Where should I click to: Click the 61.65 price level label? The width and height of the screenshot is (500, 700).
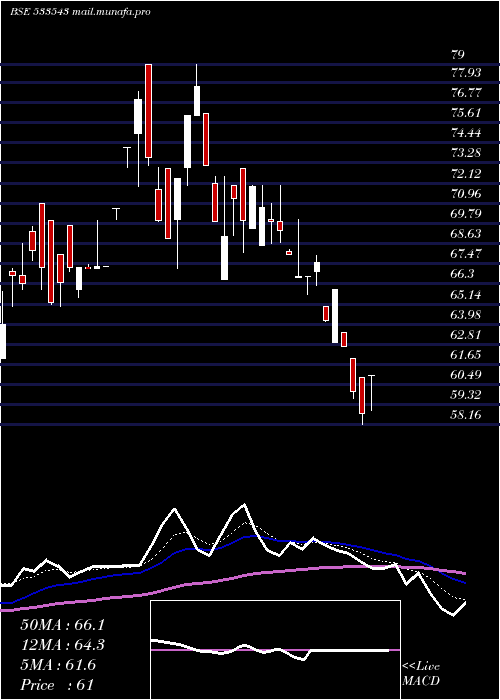(x=466, y=355)
